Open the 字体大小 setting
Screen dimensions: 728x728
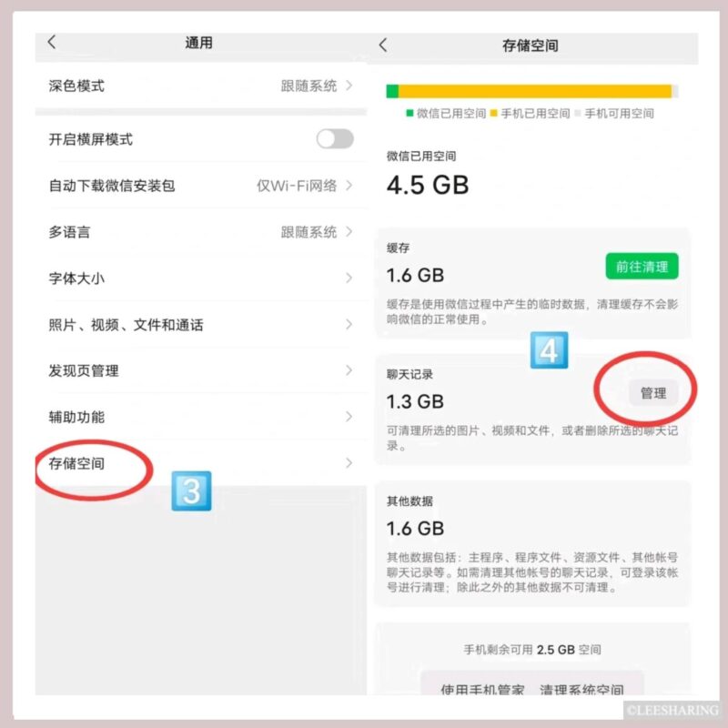pyautogui.click(x=200, y=278)
